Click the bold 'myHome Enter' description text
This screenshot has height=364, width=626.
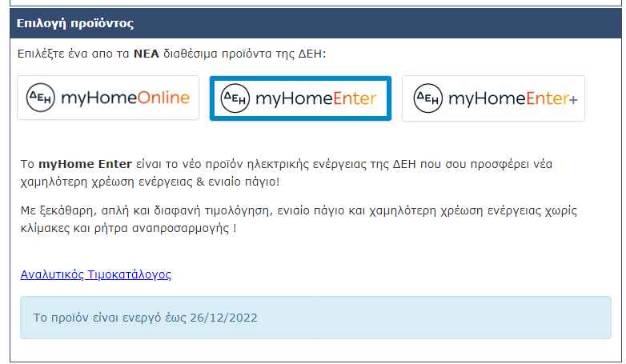click(x=85, y=164)
